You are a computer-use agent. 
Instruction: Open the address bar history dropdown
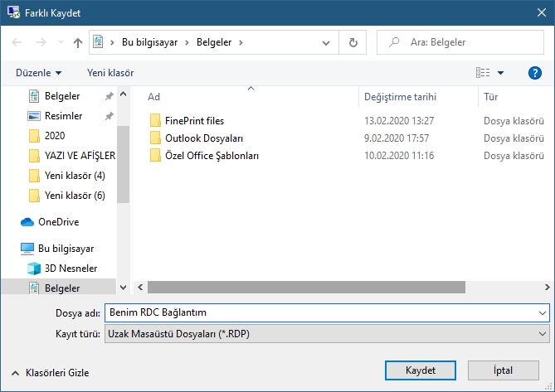click(x=326, y=43)
